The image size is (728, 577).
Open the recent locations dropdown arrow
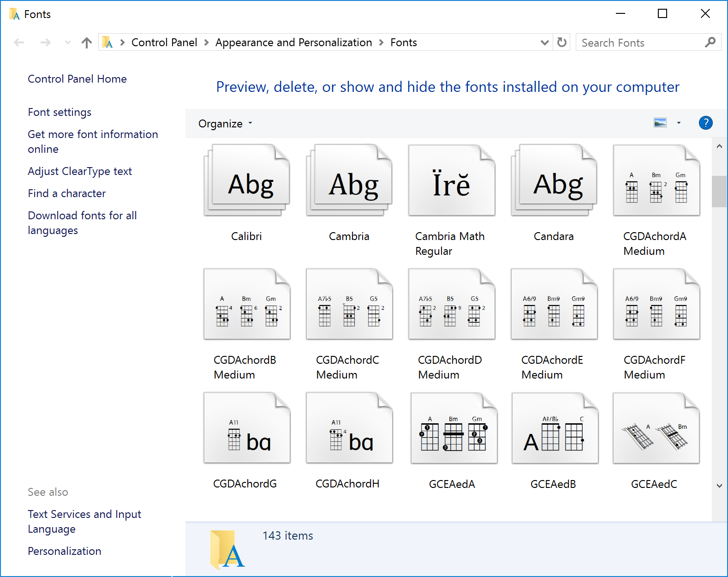click(68, 43)
